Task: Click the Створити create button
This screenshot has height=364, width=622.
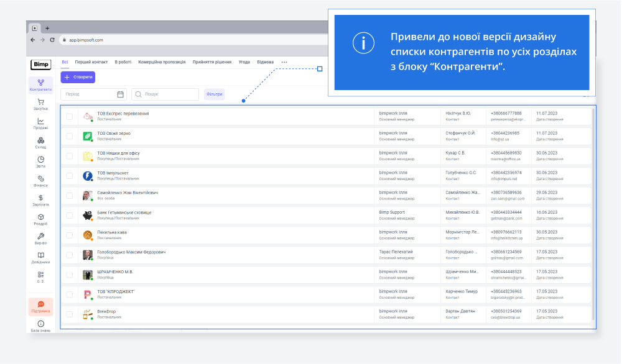Action: 78,77
